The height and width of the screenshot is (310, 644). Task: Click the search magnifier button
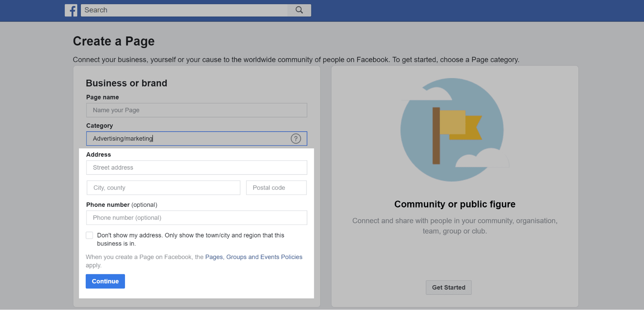pos(299,10)
